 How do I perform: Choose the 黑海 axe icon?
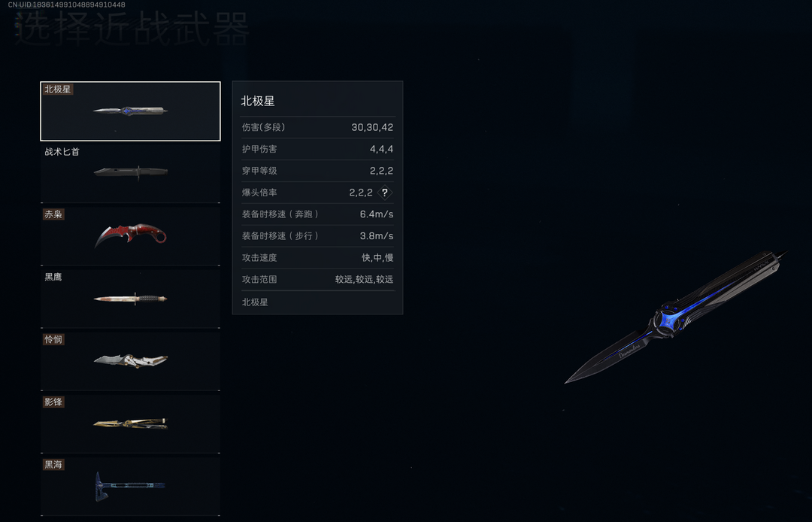tap(129, 486)
